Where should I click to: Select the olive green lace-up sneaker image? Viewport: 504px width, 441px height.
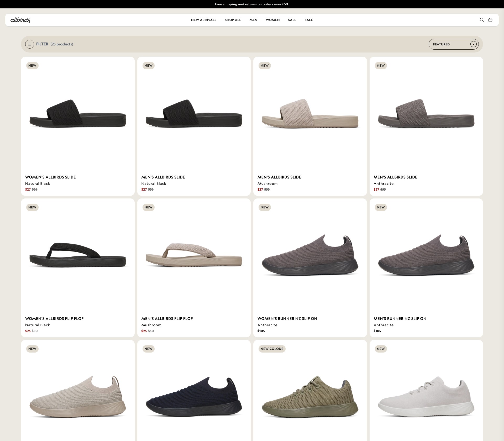click(310, 397)
